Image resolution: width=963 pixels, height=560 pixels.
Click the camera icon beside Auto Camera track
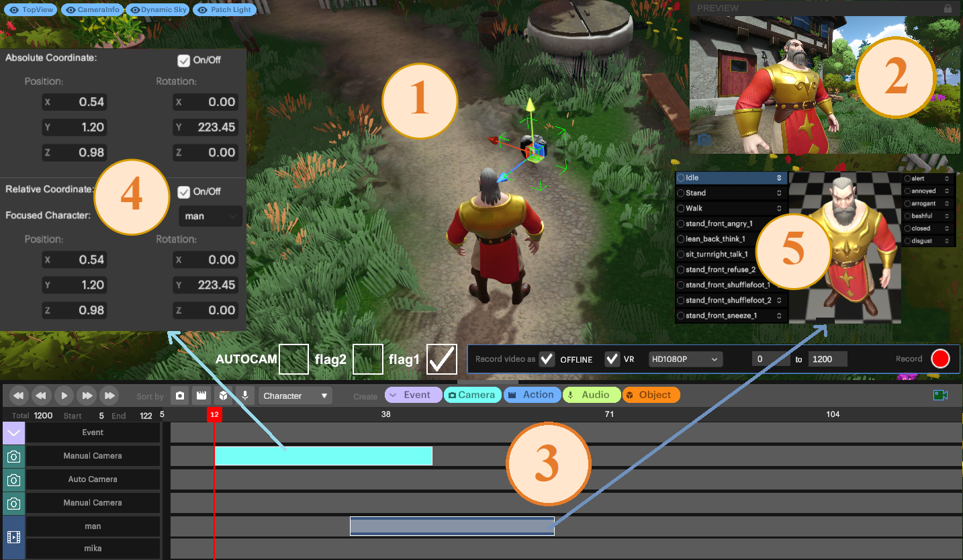coord(13,480)
